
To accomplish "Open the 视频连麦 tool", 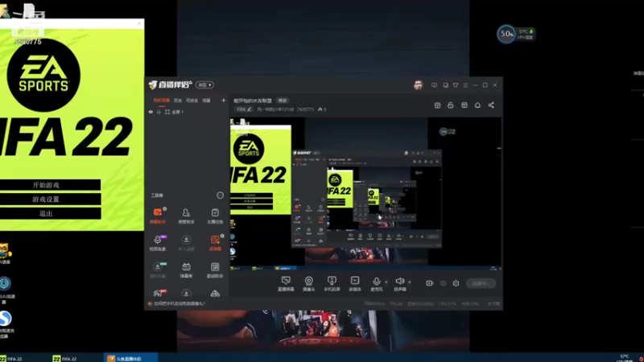I will point(157,243).
